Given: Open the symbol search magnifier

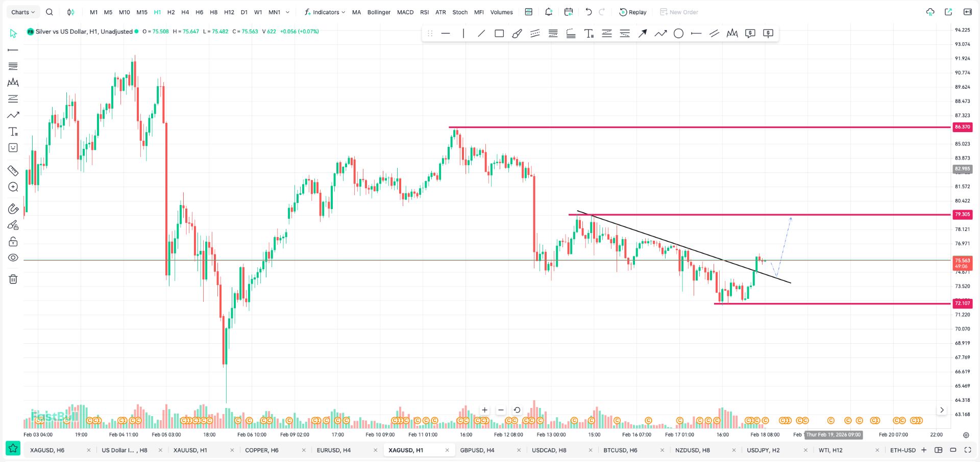Looking at the screenshot, I should 50,12.
